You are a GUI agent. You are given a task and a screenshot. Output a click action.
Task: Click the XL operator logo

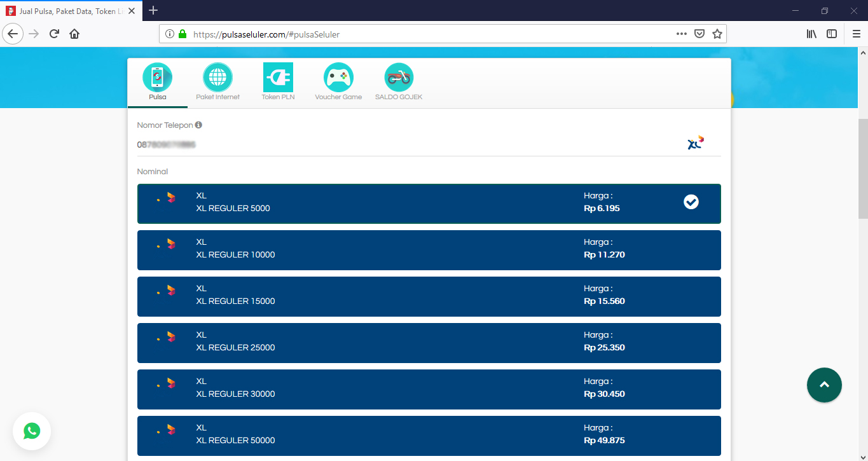[696, 142]
